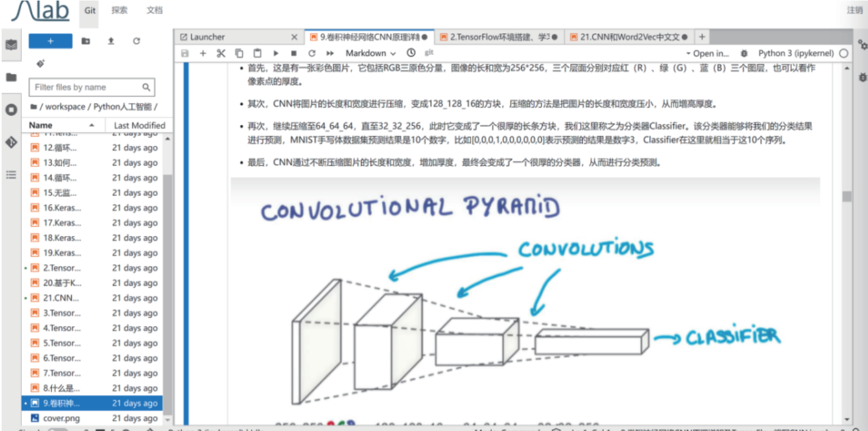Restart kernel and run all cells

[x=330, y=53]
